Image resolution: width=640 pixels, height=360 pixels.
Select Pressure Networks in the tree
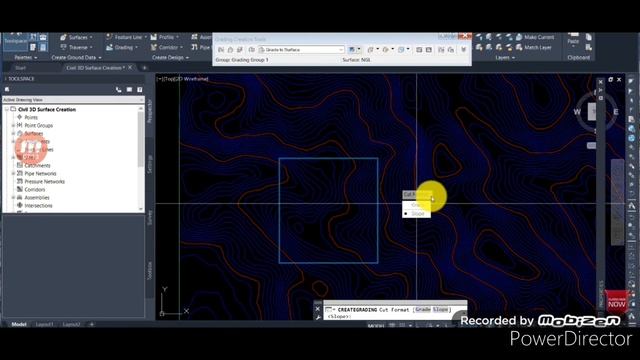pos(44,182)
